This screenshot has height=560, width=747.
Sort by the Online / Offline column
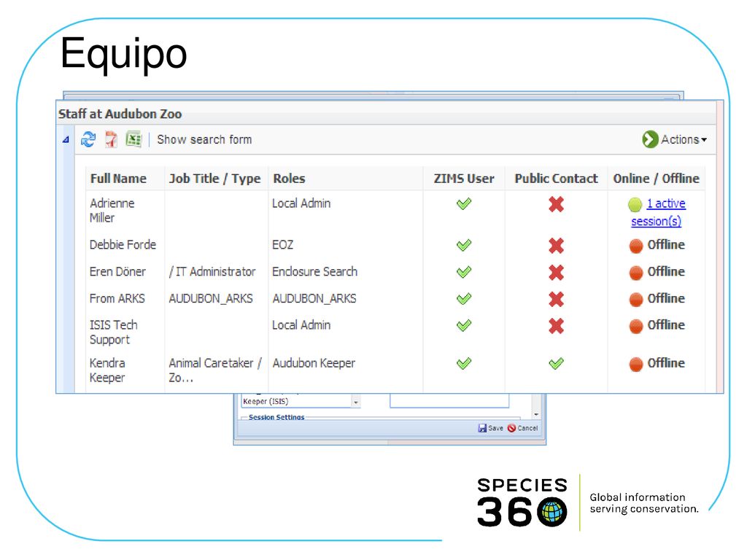click(656, 179)
